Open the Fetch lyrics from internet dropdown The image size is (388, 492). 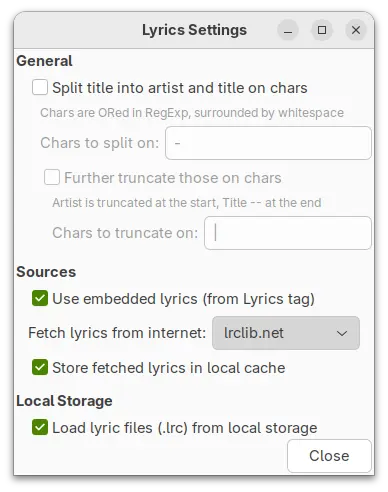286,333
